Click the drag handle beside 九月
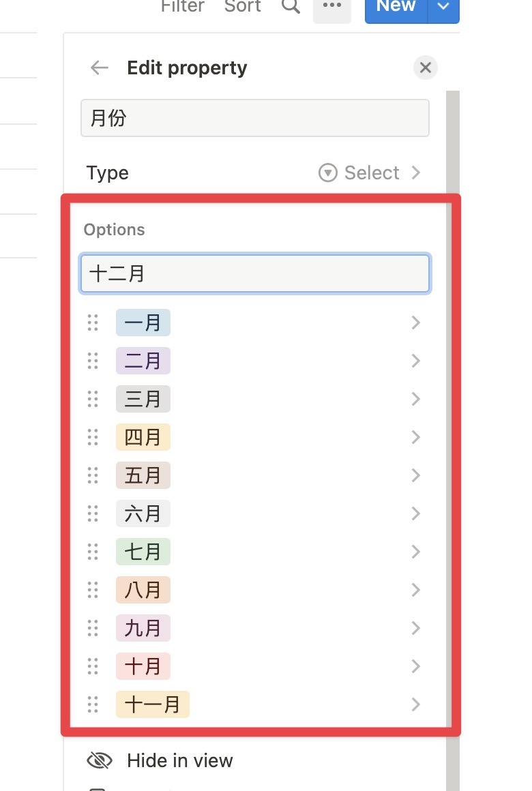532x791 pixels. click(92, 628)
